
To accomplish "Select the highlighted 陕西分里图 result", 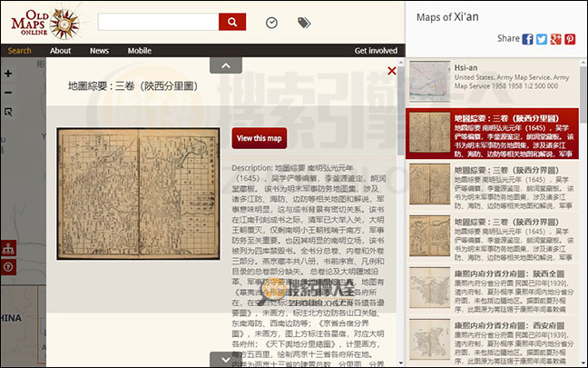I will pos(493,134).
